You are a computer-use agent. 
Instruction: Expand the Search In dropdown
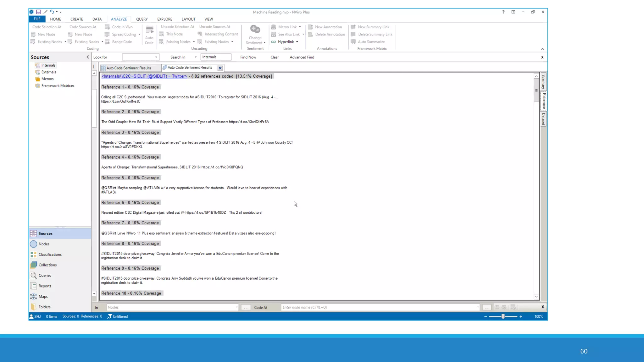tap(196, 57)
